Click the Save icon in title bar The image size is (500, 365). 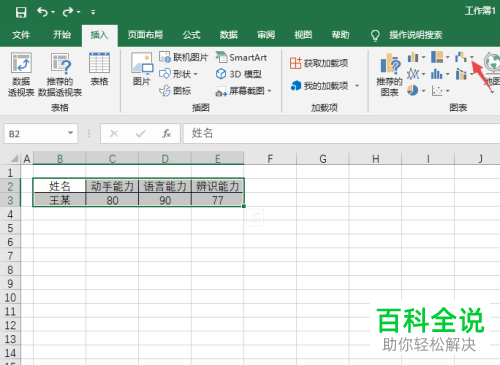point(21,12)
